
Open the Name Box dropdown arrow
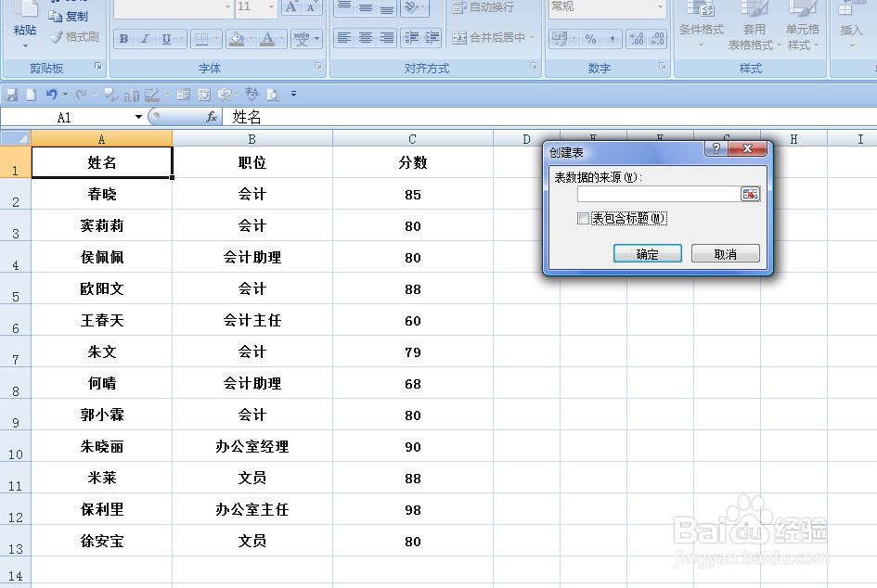[x=138, y=117]
